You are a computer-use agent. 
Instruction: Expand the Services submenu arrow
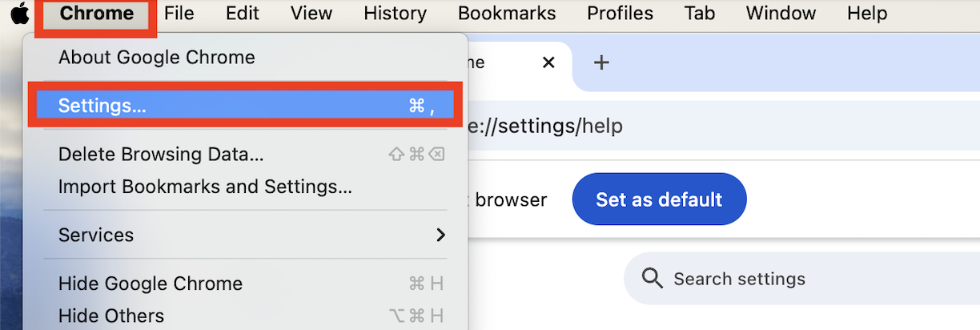[x=440, y=235]
